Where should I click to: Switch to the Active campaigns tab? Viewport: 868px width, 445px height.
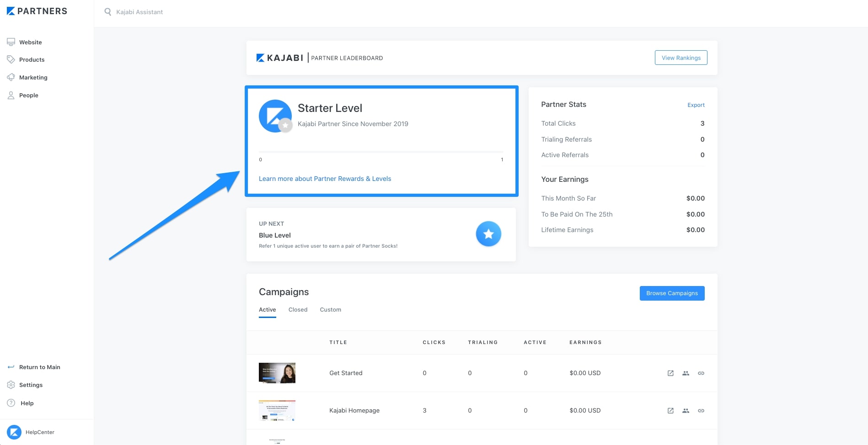click(x=268, y=310)
